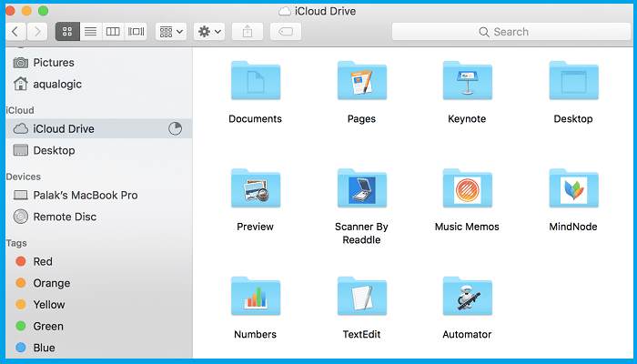Screen dimensions: 637x364
Task: Click the Music Memos folder name
Action: 467,227
